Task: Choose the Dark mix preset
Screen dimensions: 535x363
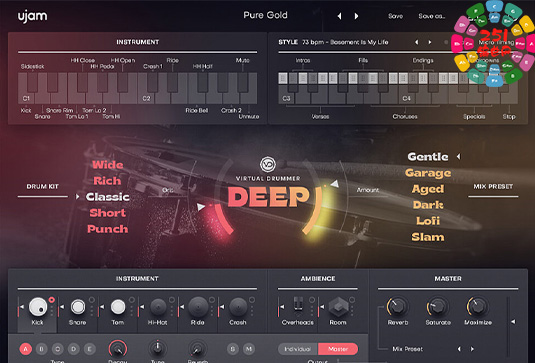Action: [x=428, y=205]
